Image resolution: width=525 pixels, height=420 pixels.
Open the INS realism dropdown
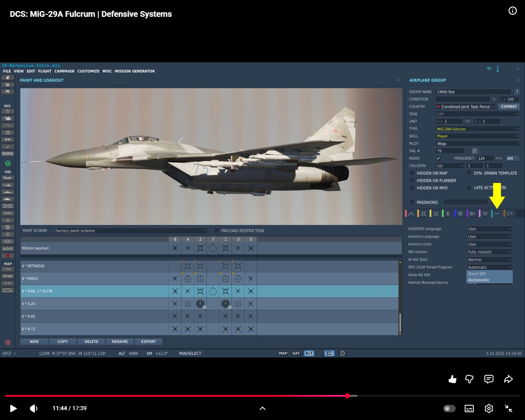489,252
